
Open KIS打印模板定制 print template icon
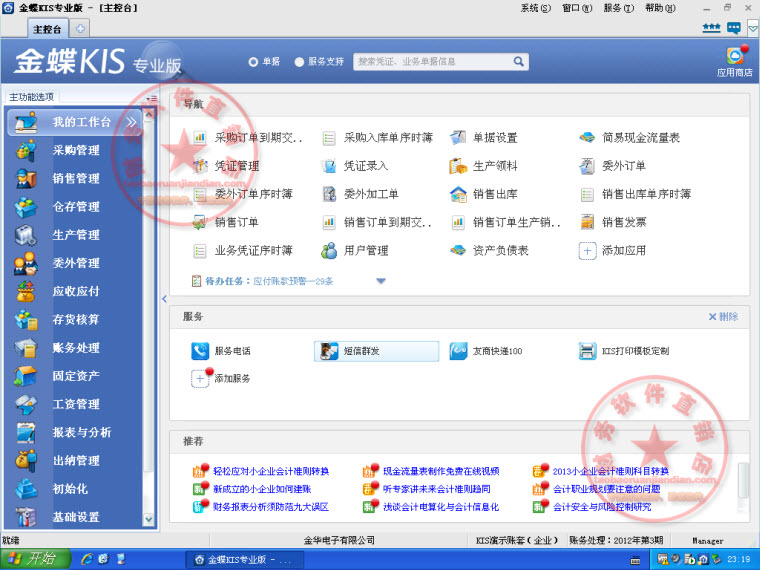coord(588,351)
